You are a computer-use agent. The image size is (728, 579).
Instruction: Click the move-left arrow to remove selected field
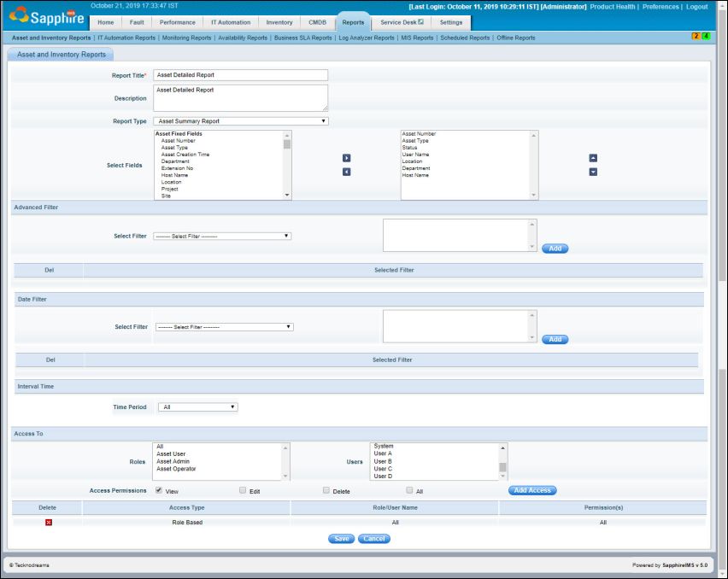(x=346, y=172)
